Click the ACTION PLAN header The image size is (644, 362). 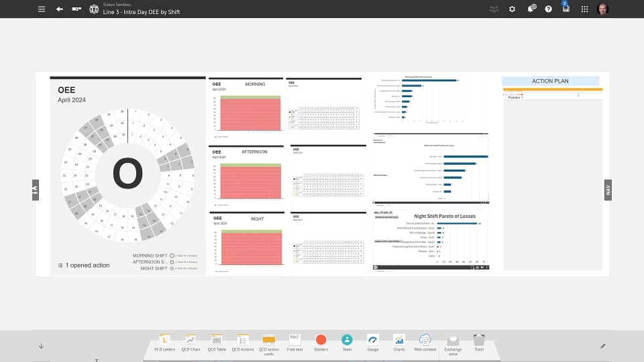[x=550, y=81]
